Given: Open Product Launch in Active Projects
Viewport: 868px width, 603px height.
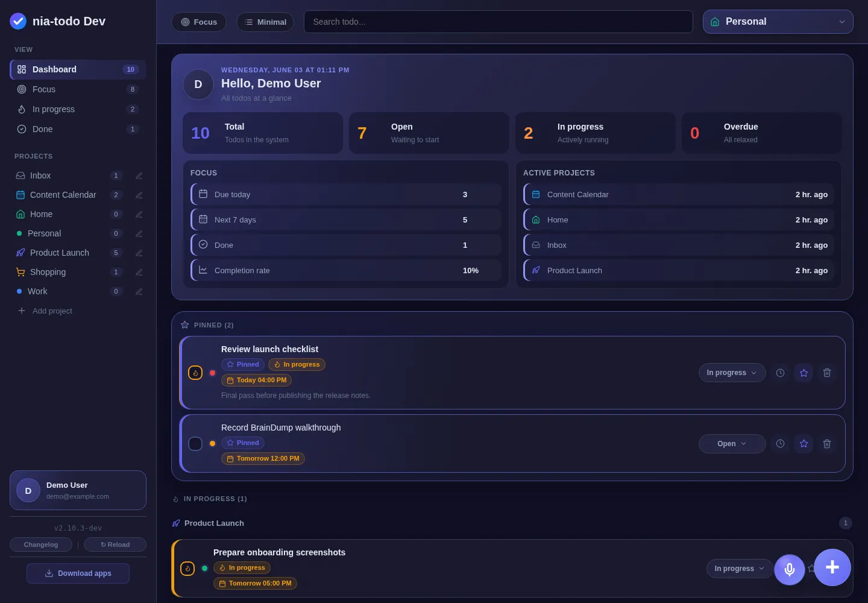Looking at the screenshot, I should click(x=679, y=270).
